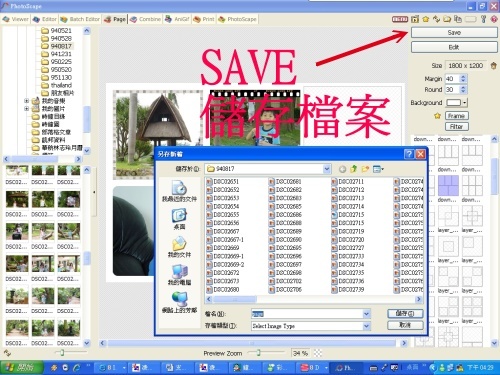Select folder 951130 in the tree

pos(56,77)
